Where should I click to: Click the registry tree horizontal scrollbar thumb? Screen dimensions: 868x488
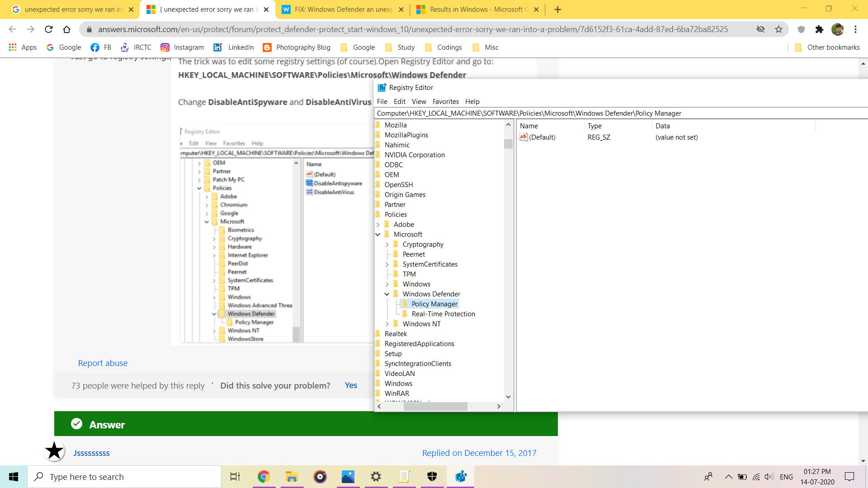point(435,406)
